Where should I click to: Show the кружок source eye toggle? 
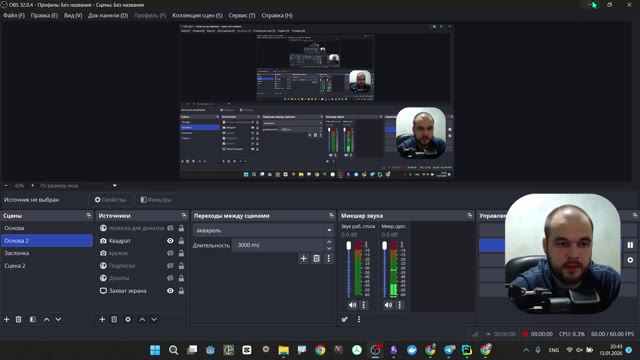(170, 253)
